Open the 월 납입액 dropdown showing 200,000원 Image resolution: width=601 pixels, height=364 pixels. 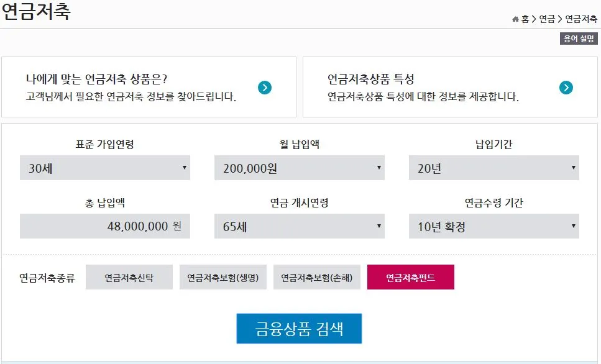(x=299, y=167)
